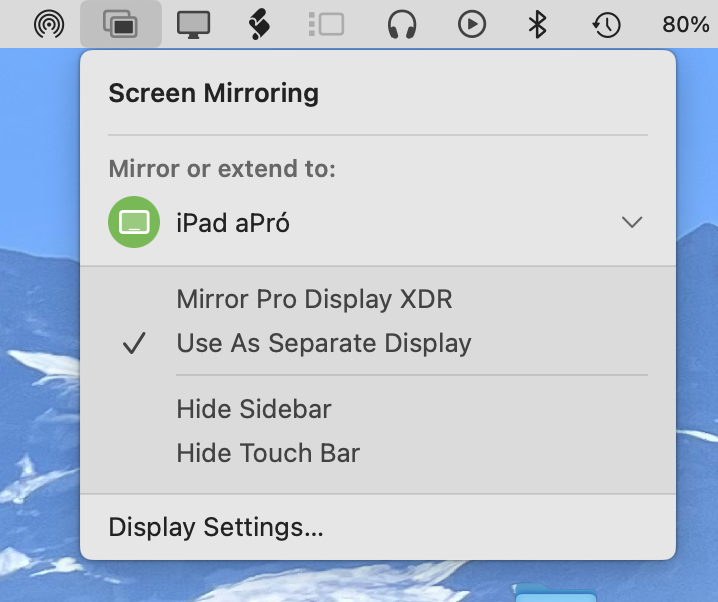Close the Screen Mirroring menu bar icon

pyautogui.click(x=120, y=24)
